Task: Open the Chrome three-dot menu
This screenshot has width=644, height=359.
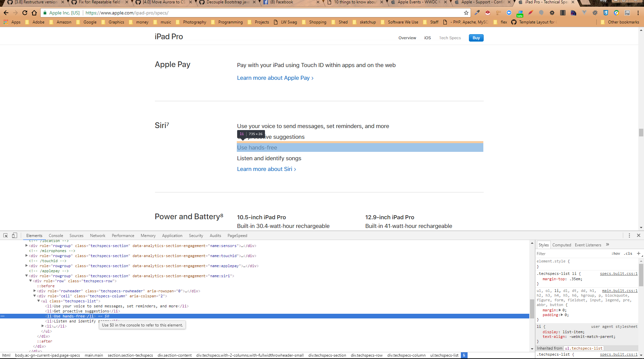Action: 638,13
